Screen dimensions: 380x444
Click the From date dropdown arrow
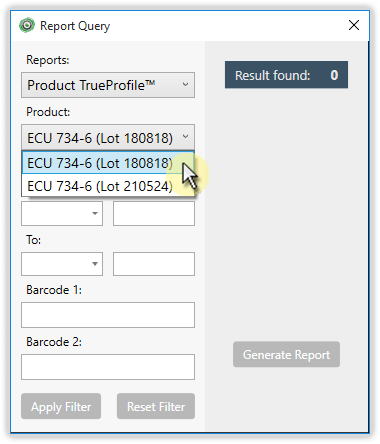95,213
